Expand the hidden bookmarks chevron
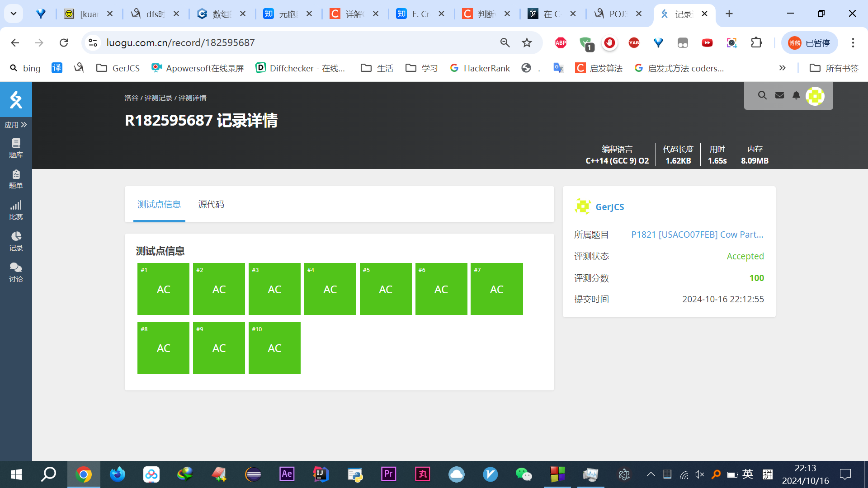 coord(782,68)
